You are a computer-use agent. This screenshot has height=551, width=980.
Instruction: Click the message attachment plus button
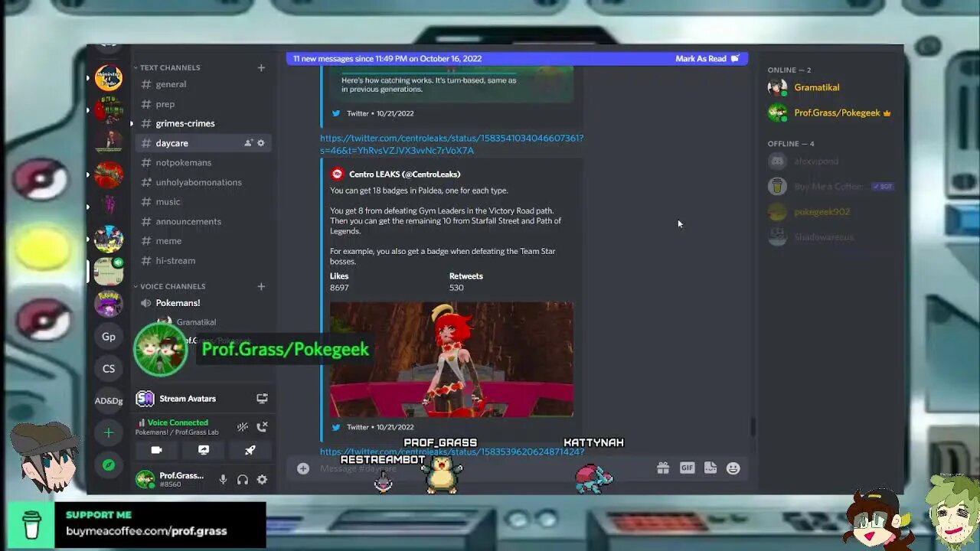pyautogui.click(x=303, y=468)
